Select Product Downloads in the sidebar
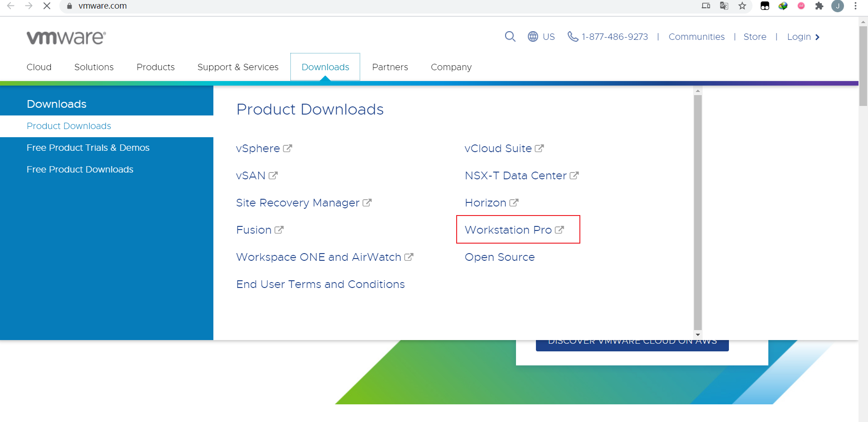 [106, 126]
